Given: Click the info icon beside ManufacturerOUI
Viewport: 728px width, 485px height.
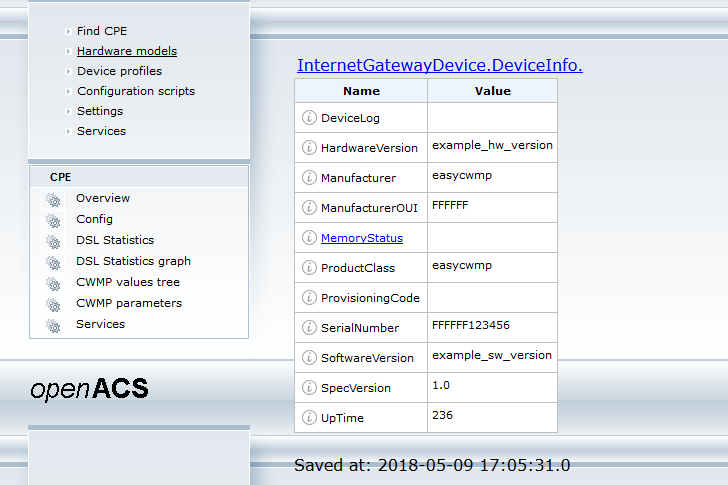Looking at the screenshot, I should click(309, 207).
